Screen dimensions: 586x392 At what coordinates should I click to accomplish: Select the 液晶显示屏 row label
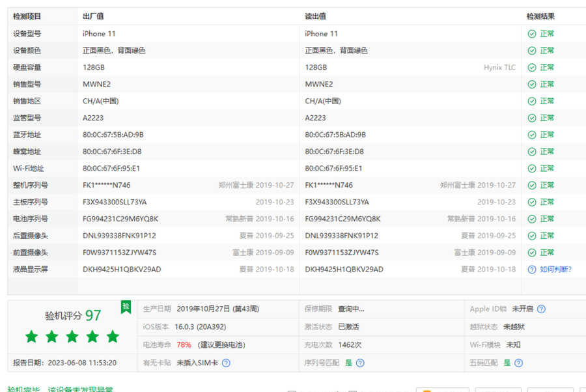pyautogui.click(x=30, y=270)
